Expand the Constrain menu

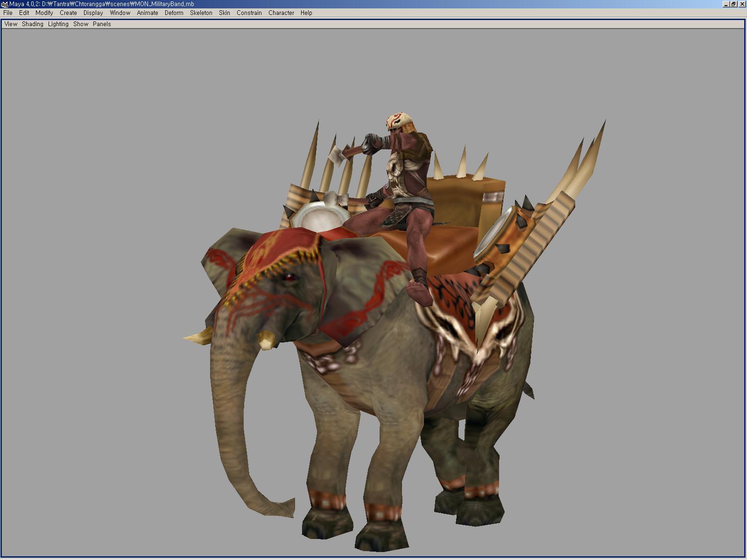coord(249,13)
